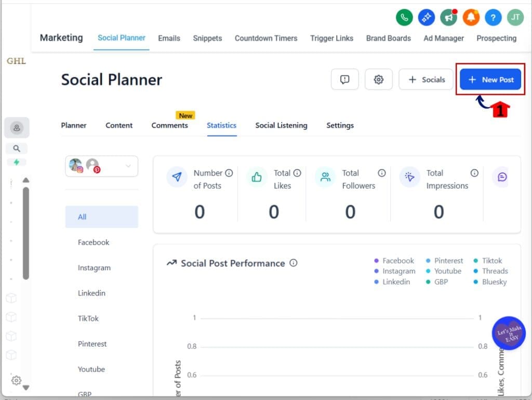Image resolution: width=532 pixels, height=400 pixels.
Task: Click the purple Facebook legend dot
Action: click(x=376, y=260)
